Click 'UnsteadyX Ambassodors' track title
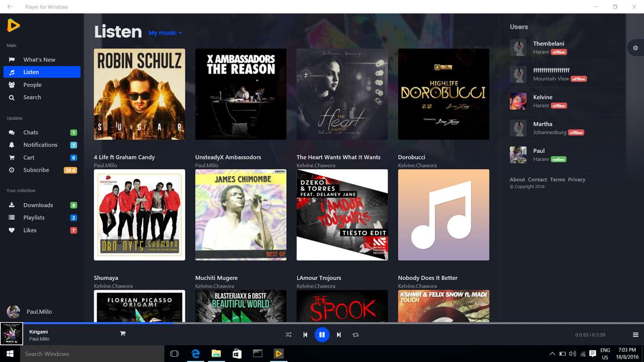 click(228, 157)
